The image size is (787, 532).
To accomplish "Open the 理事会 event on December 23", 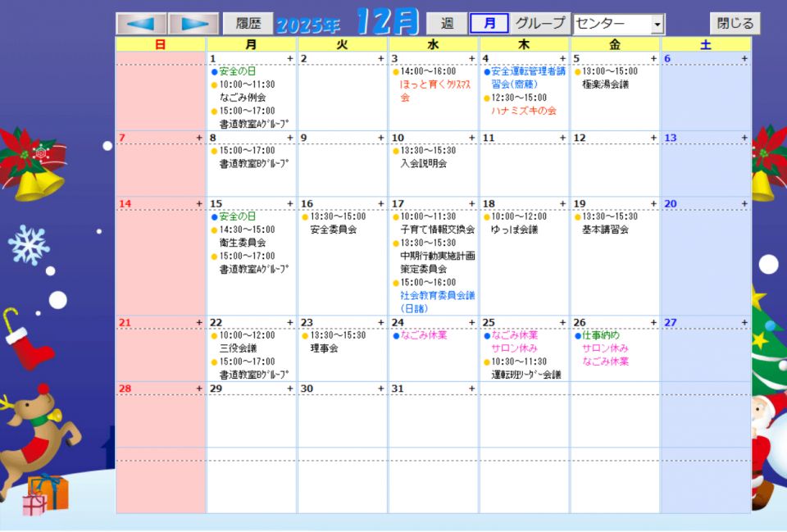I will (325, 348).
